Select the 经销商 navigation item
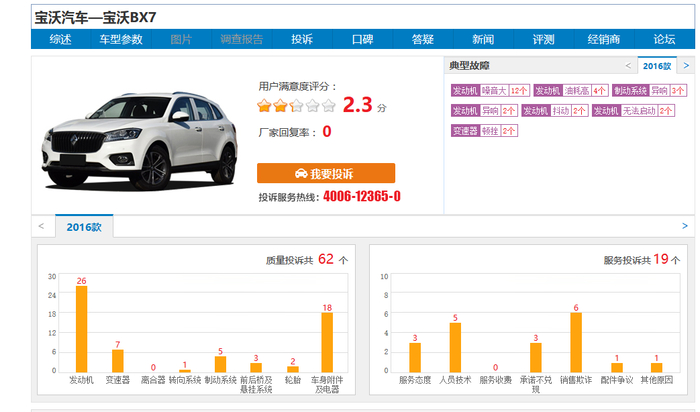This screenshot has width=700, height=412. click(x=604, y=39)
